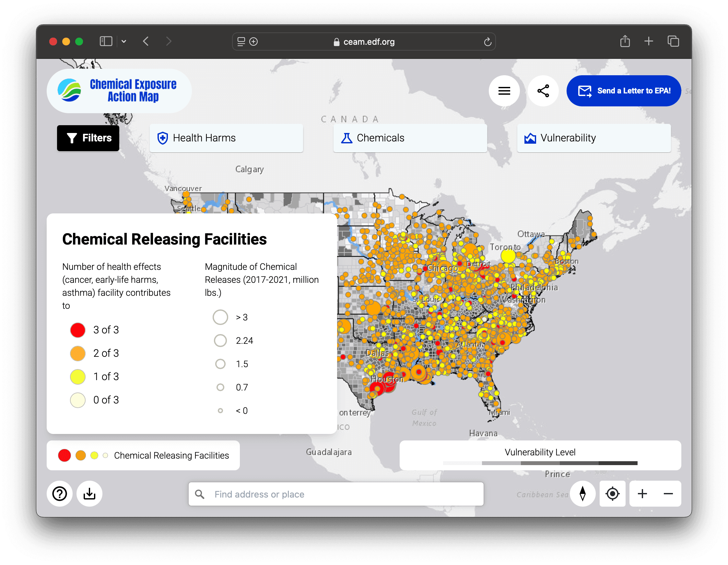The image size is (728, 565).
Task: Click the Chicago map label
Action: pyautogui.click(x=443, y=268)
